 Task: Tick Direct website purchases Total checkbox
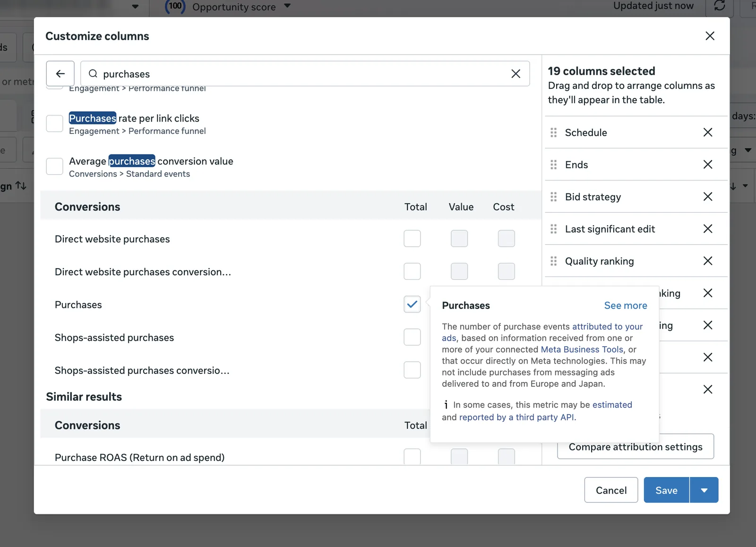(412, 239)
